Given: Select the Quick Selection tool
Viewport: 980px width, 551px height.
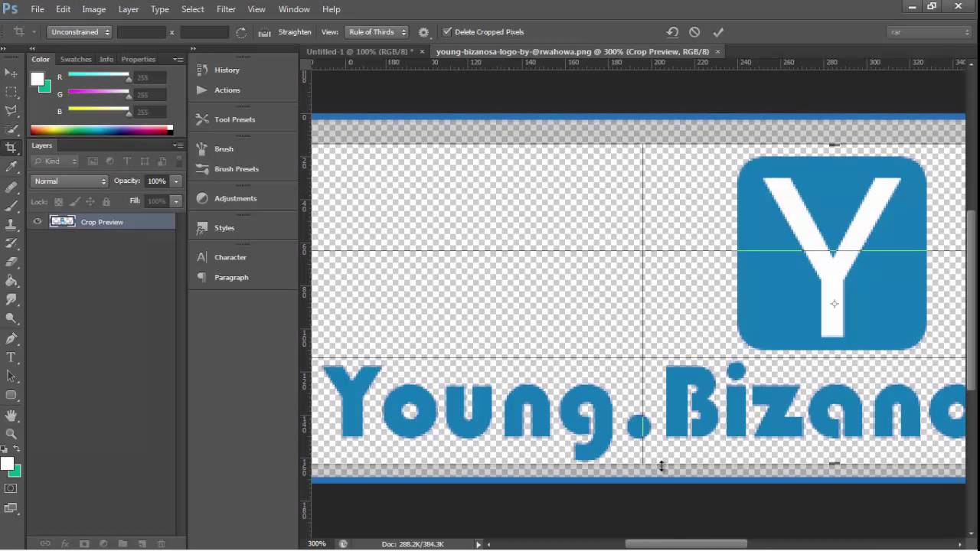Looking at the screenshot, I should 11,129.
